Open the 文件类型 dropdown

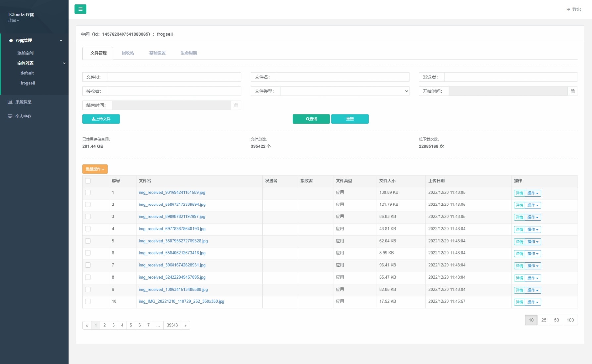(x=345, y=91)
